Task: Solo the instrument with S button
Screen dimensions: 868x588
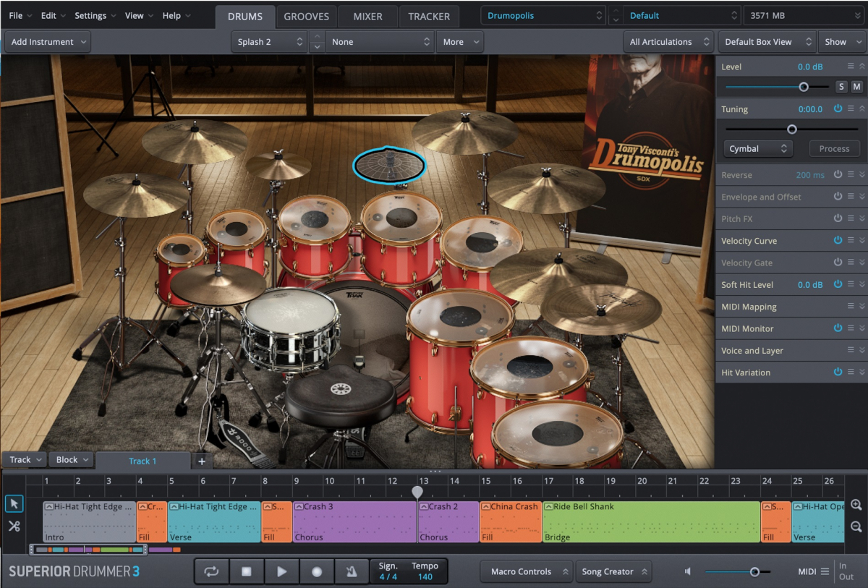Action: point(841,87)
